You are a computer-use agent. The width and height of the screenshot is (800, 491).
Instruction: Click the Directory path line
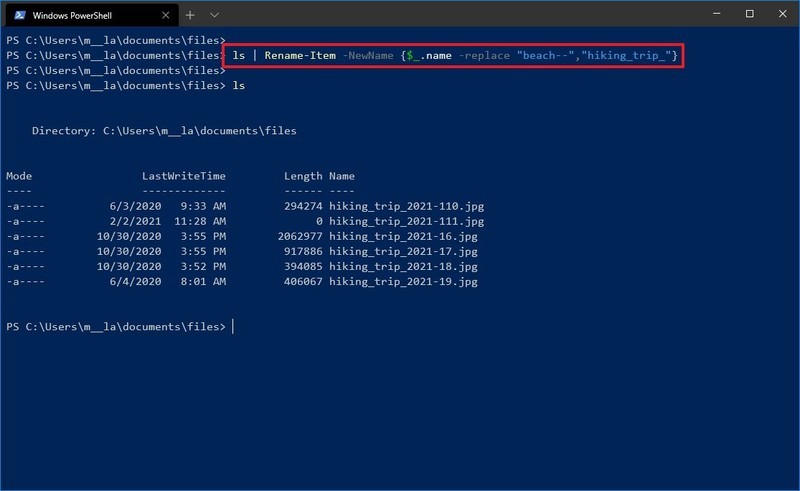pyautogui.click(x=164, y=131)
